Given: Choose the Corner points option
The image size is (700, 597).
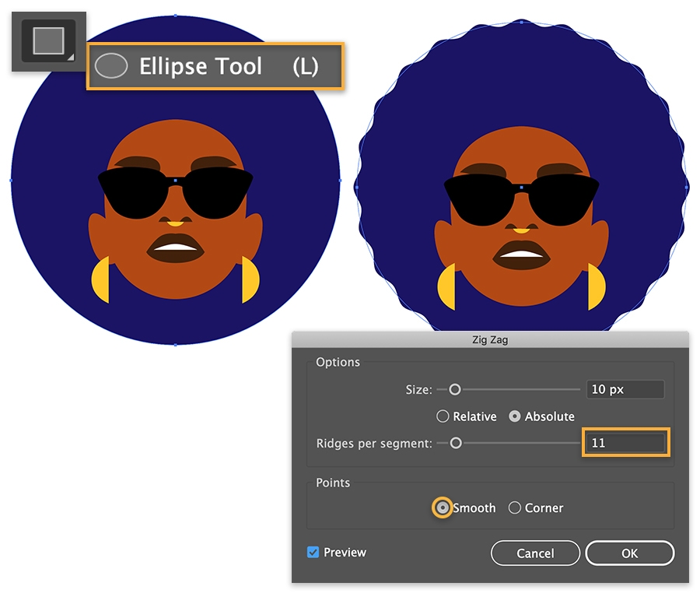Looking at the screenshot, I should click(514, 507).
